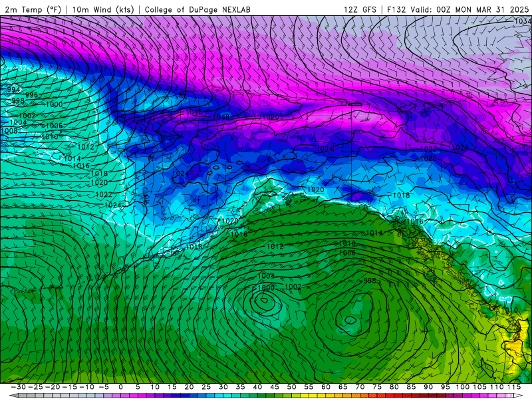This screenshot has width=532, height=399.
Task: Click the 105 value on color scale
Action: [x=479, y=387]
